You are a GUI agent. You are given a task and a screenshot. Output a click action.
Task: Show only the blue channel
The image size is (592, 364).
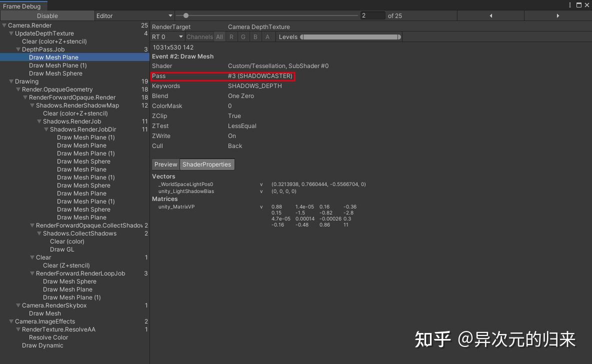[x=255, y=36]
